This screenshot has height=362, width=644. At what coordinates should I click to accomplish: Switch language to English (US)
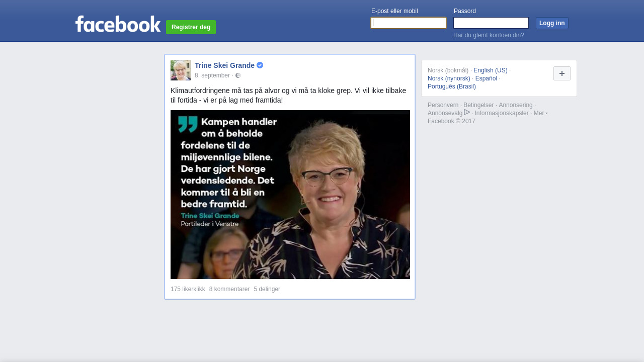(491, 70)
